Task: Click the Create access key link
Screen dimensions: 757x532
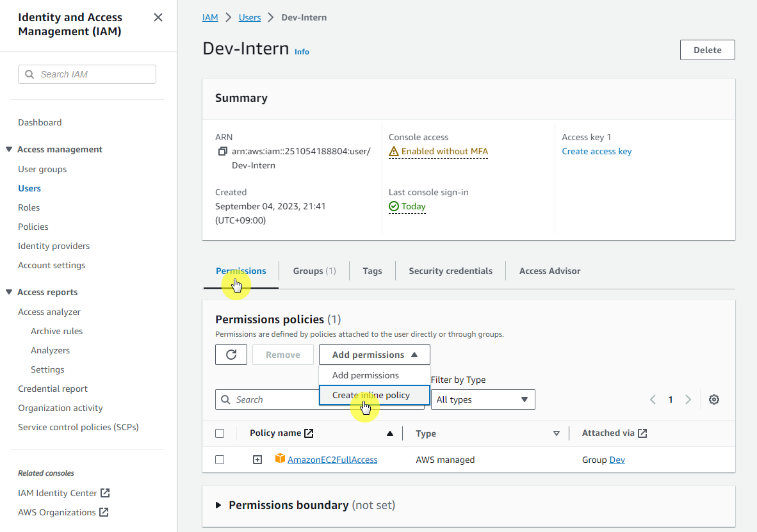Action: [x=597, y=151]
